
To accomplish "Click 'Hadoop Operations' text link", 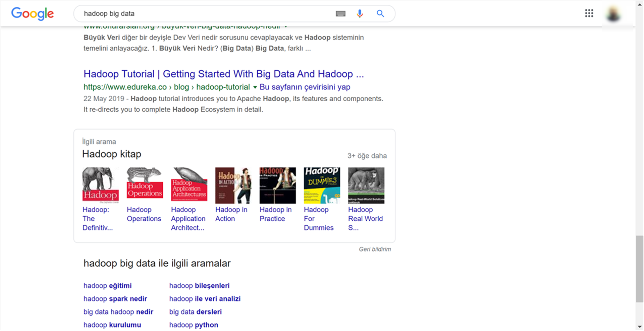I will tap(144, 214).
